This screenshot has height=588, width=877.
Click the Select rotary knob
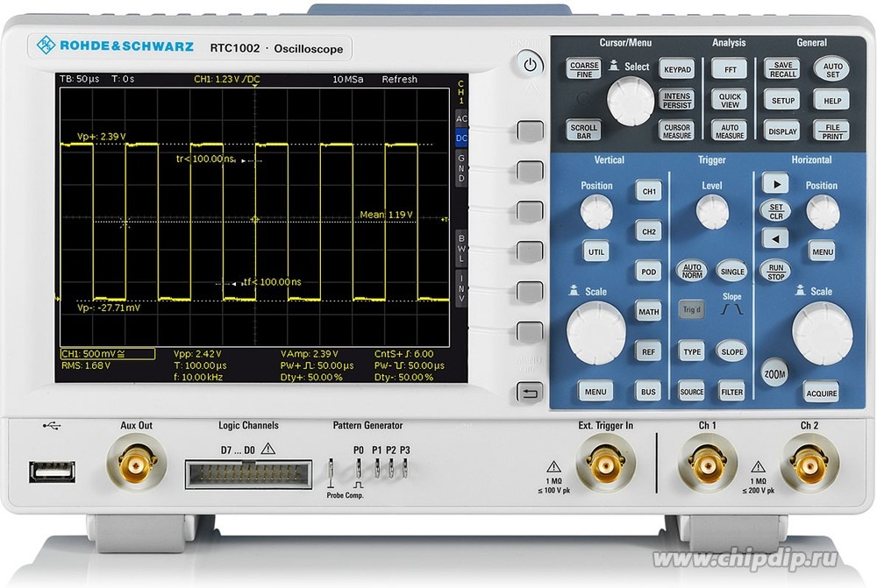(631, 101)
